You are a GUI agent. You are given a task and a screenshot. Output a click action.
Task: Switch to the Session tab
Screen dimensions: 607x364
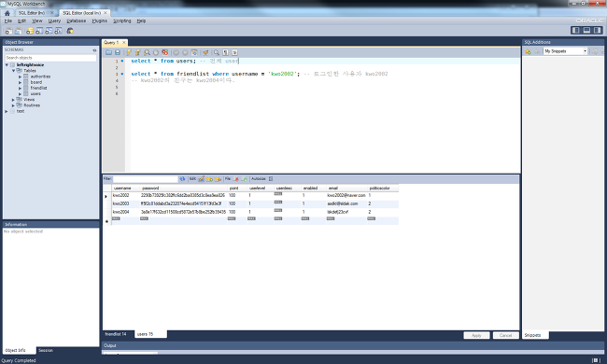[46, 350]
